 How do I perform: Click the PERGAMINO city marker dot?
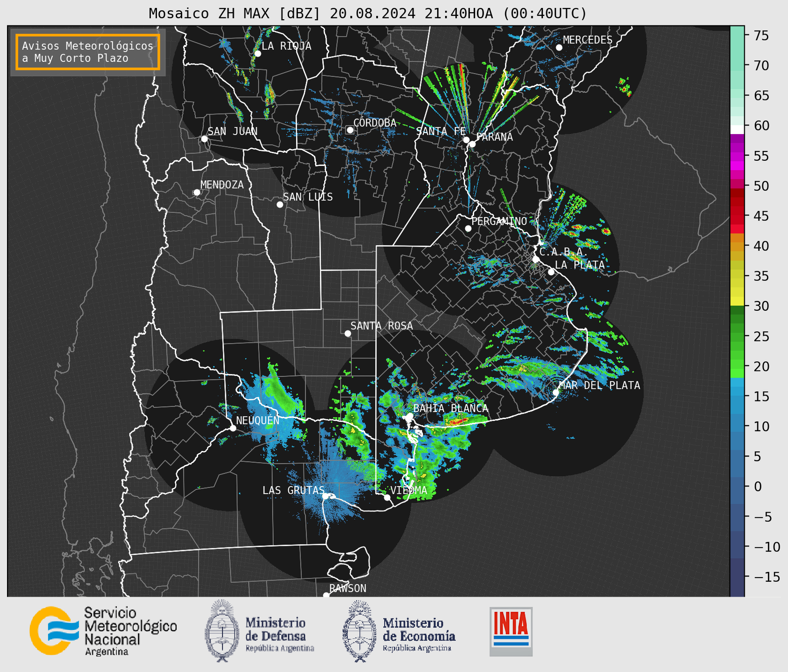click(468, 229)
